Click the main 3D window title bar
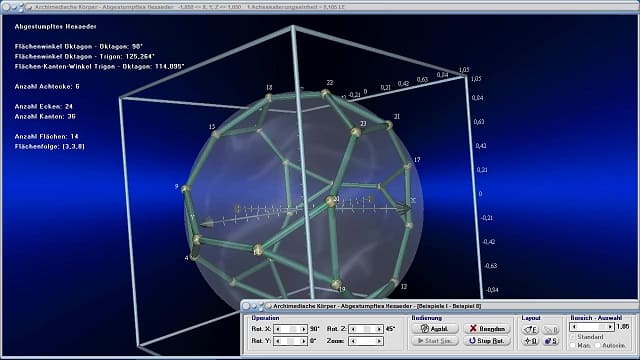This screenshot has width=640, height=360. tap(320, 7)
